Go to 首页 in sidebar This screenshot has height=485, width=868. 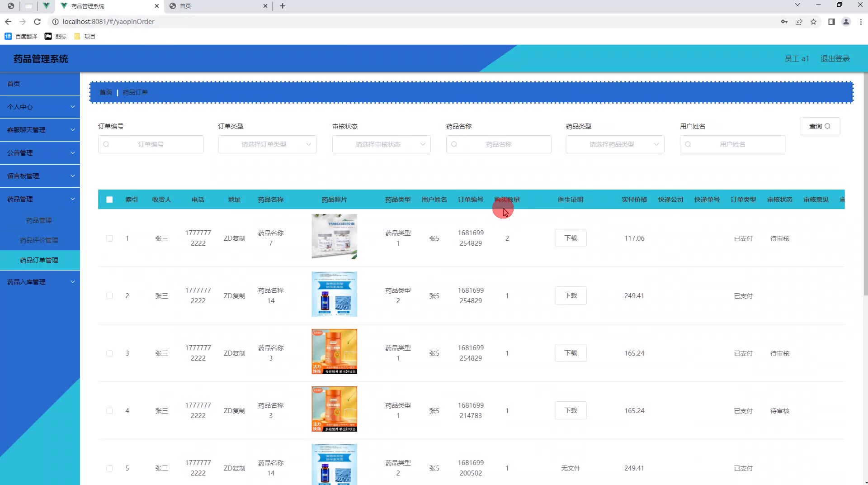(x=40, y=84)
